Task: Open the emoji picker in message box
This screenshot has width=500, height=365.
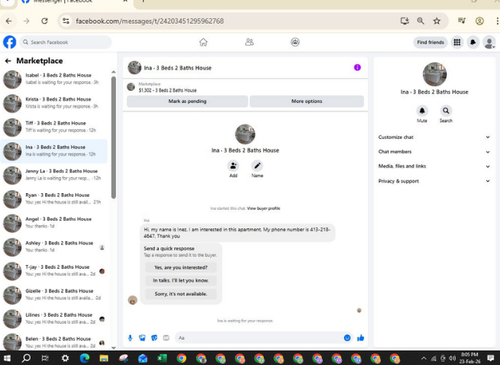Action: (347, 338)
